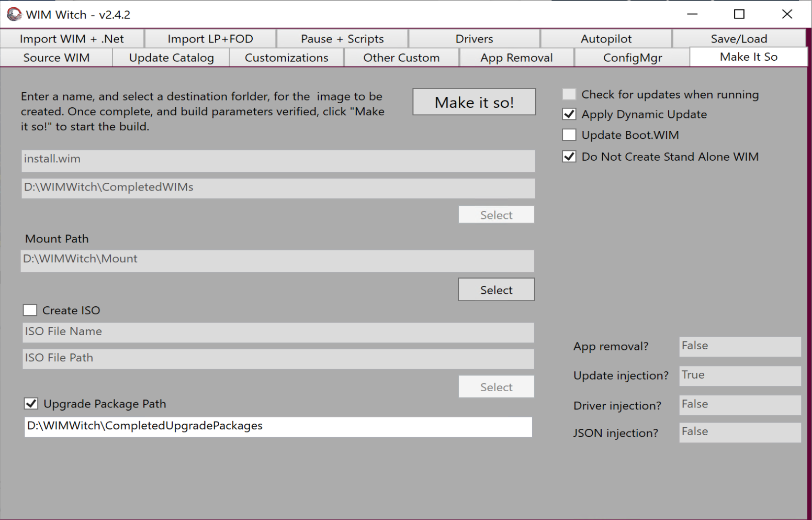Image resolution: width=812 pixels, height=520 pixels.
Task: Open the Import LP+FOD tab
Action: 210,39
